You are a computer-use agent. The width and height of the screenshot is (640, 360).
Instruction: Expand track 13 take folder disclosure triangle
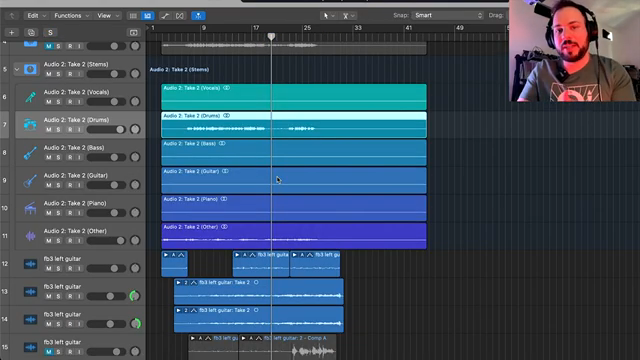178,282
